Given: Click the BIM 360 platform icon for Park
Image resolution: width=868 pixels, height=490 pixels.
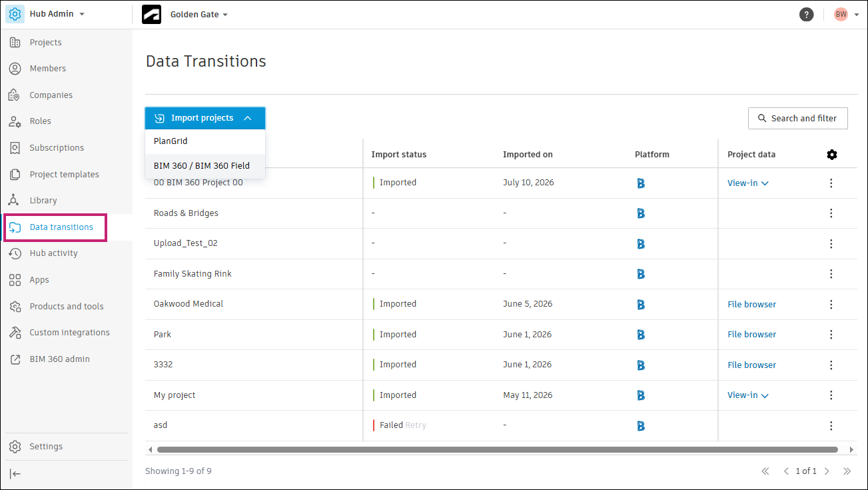Looking at the screenshot, I should tap(640, 335).
